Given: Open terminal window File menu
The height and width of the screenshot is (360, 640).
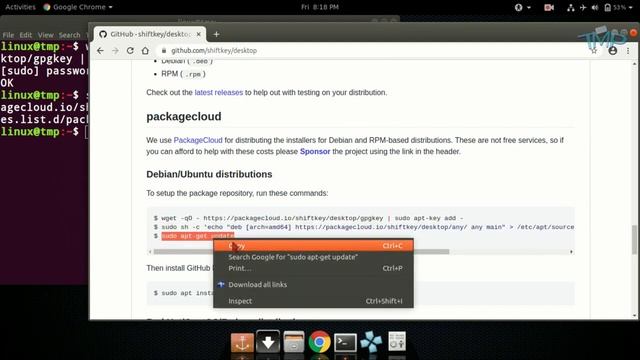Looking at the screenshot, I should pyautogui.click(x=8, y=35).
